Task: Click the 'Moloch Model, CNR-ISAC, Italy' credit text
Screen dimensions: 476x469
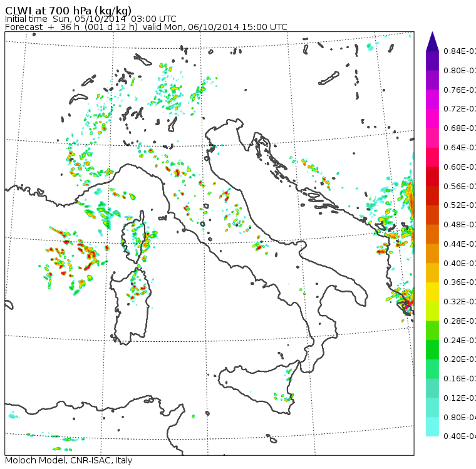Action: (x=69, y=460)
